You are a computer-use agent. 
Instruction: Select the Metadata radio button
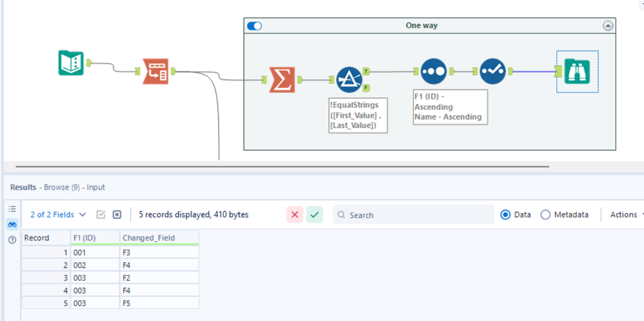[545, 214]
